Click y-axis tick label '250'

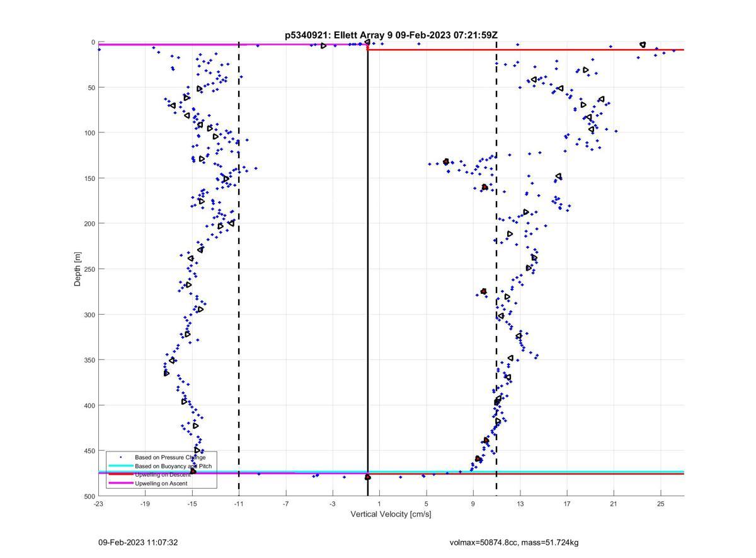[89, 269]
